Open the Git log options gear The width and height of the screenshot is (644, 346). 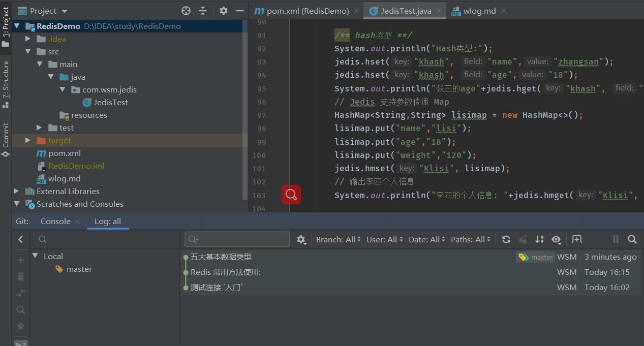tap(301, 239)
